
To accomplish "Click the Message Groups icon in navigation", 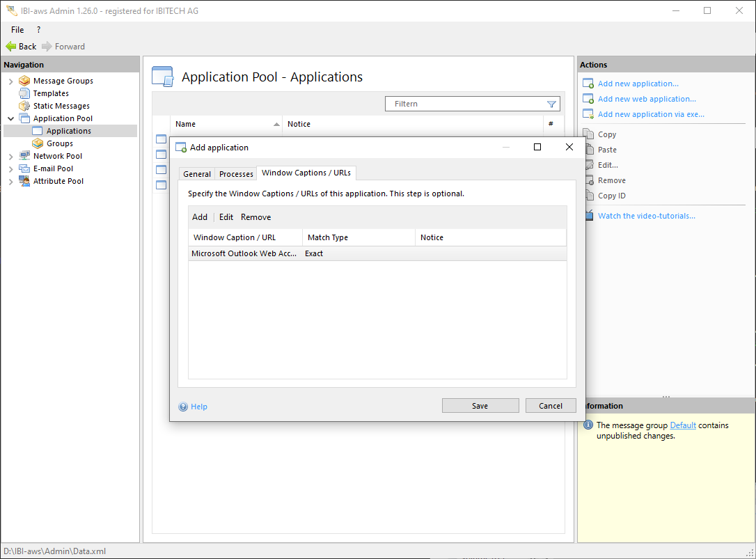I will click(25, 81).
